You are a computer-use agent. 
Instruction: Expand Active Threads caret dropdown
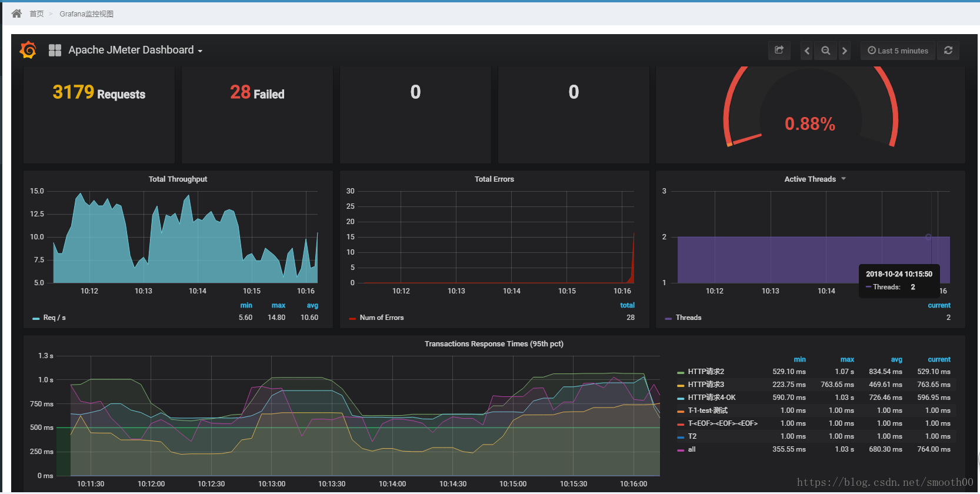pos(844,179)
